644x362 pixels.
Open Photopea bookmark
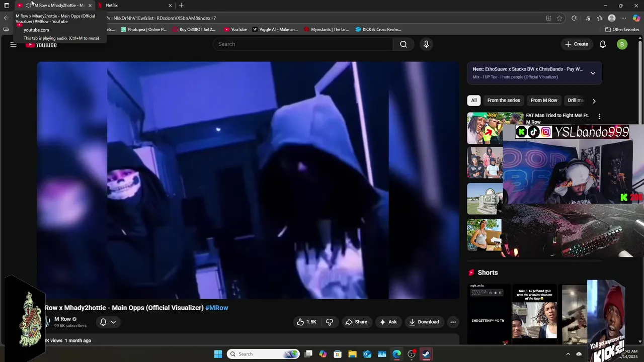(x=144, y=30)
